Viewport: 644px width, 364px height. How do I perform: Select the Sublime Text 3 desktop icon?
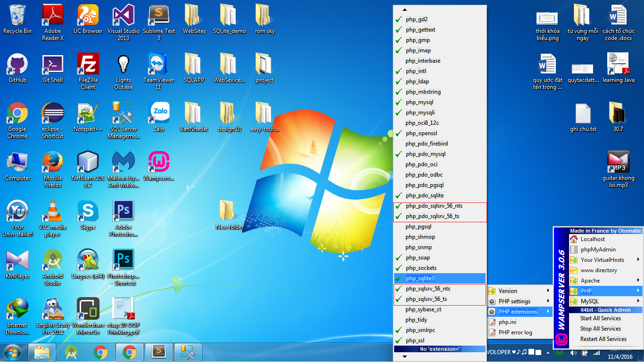[159, 23]
